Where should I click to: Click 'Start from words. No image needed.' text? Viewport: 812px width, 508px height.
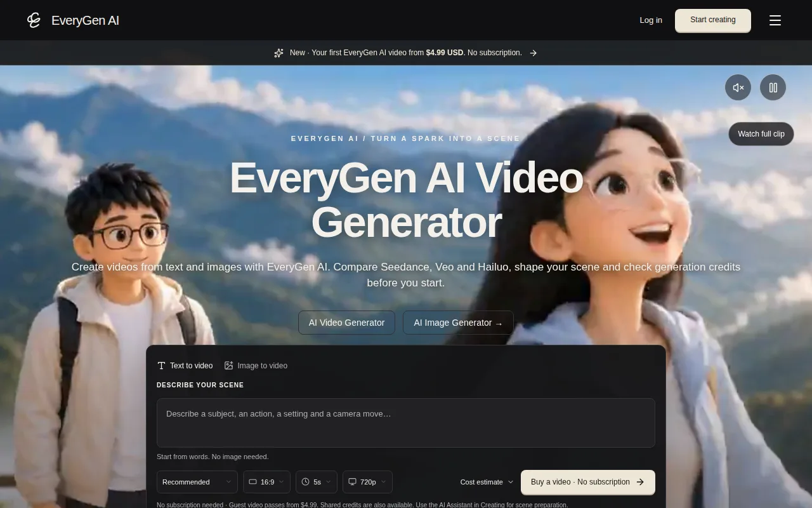tap(213, 457)
